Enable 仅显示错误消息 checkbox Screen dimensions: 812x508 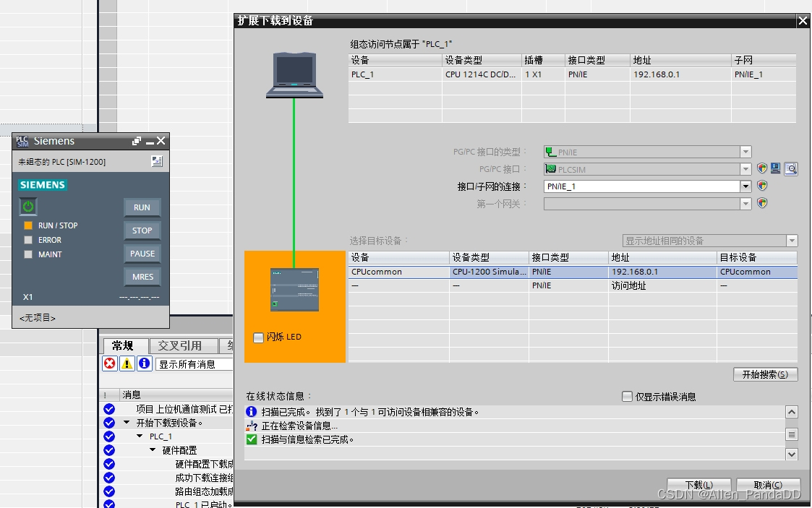(627, 396)
